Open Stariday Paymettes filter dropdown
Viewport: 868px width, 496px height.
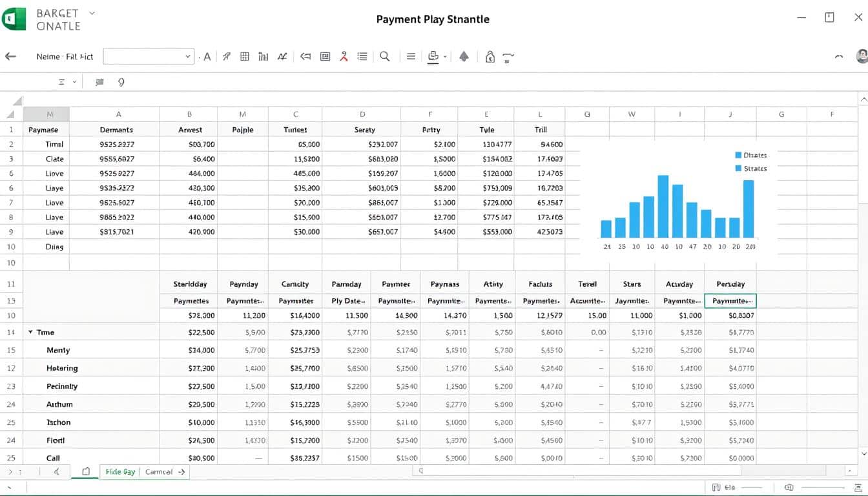point(191,300)
